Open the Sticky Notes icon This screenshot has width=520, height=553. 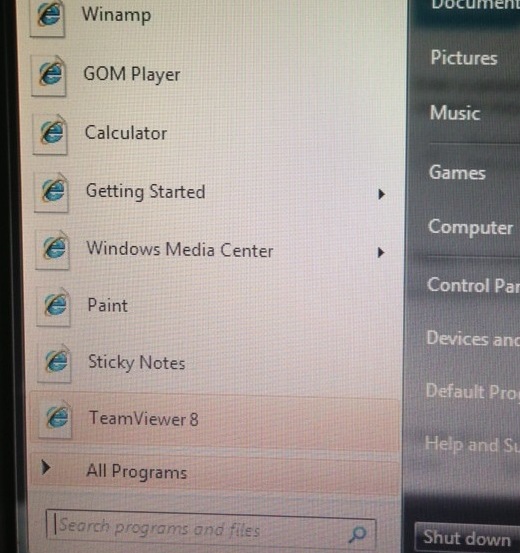click(56, 362)
